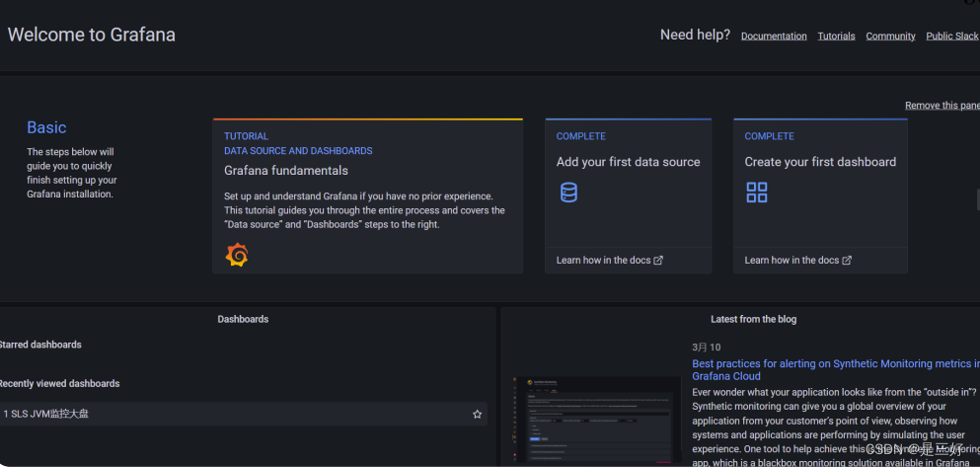Click the Recently viewed dashboards label

59,383
